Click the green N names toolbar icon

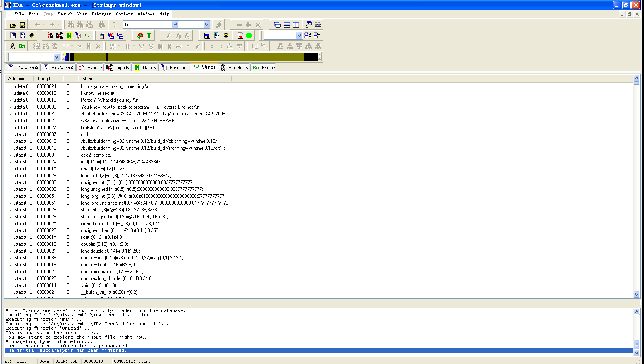[x=69, y=36]
